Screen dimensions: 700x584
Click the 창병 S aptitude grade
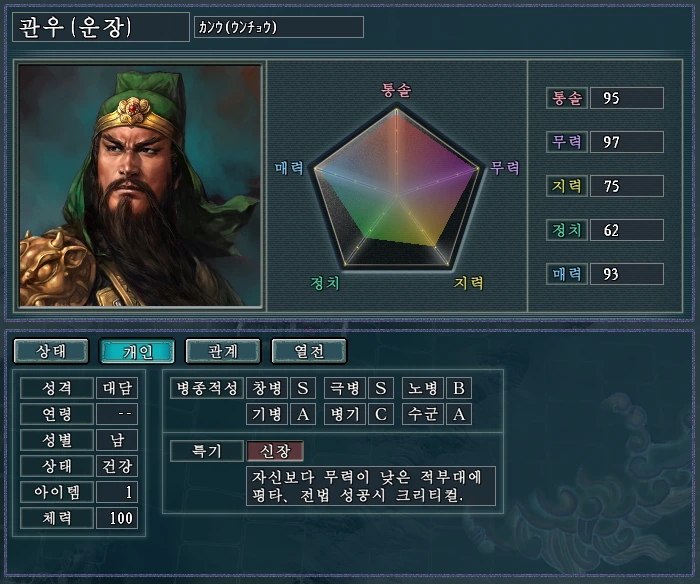tap(303, 388)
